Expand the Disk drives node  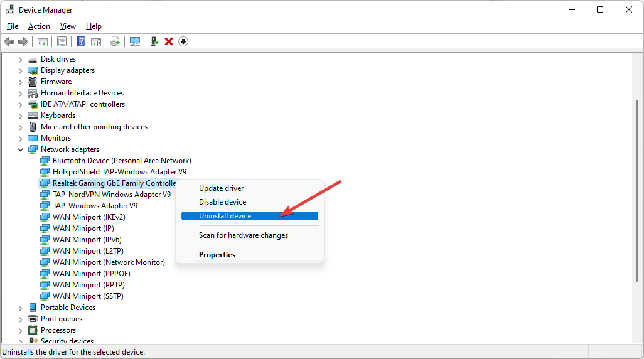click(20, 60)
